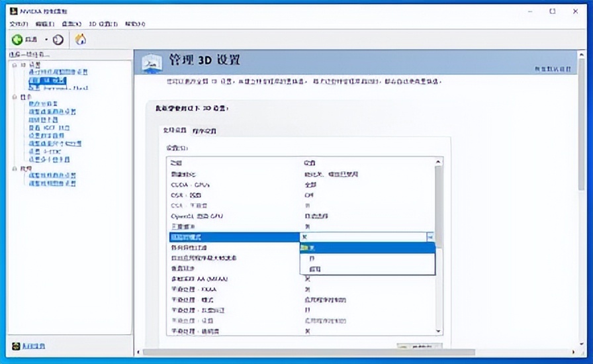Click System Information icon at bottom left
This screenshot has width=593, height=364.
16,346
